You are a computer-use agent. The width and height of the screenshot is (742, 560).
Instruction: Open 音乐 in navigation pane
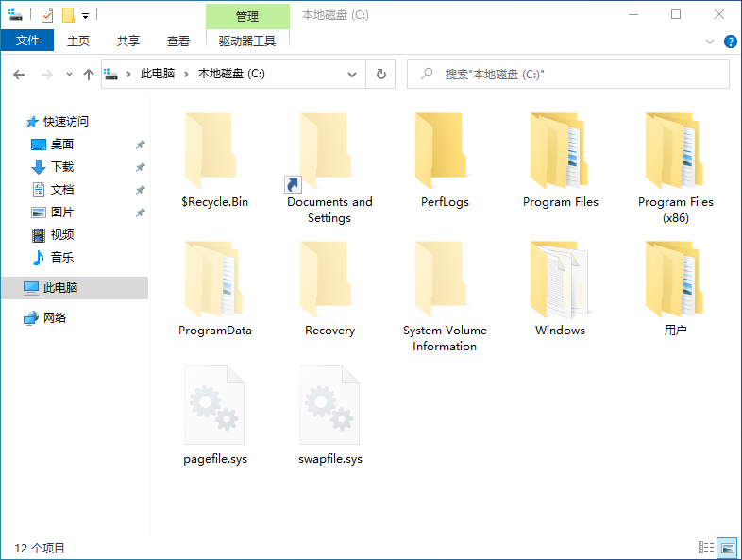click(62, 258)
